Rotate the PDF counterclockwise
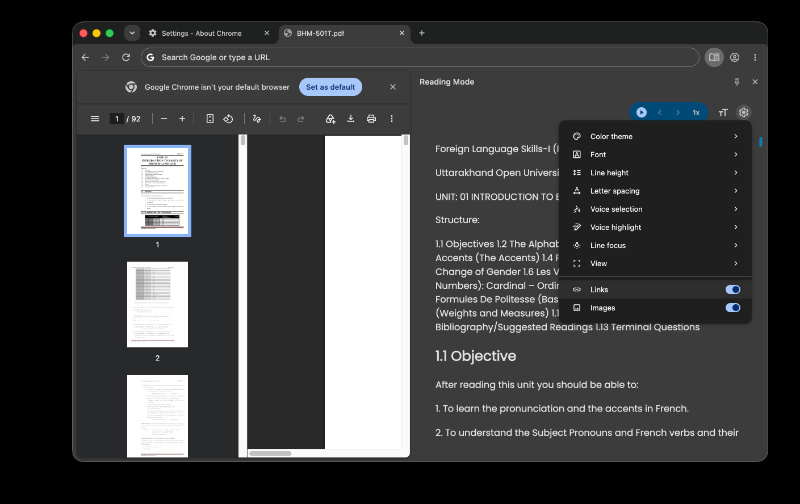This screenshot has width=800, height=504. click(x=228, y=119)
